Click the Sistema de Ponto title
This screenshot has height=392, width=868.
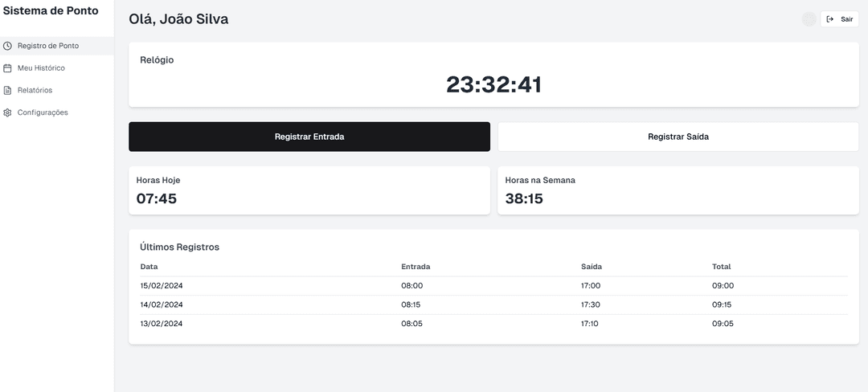point(51,11)
